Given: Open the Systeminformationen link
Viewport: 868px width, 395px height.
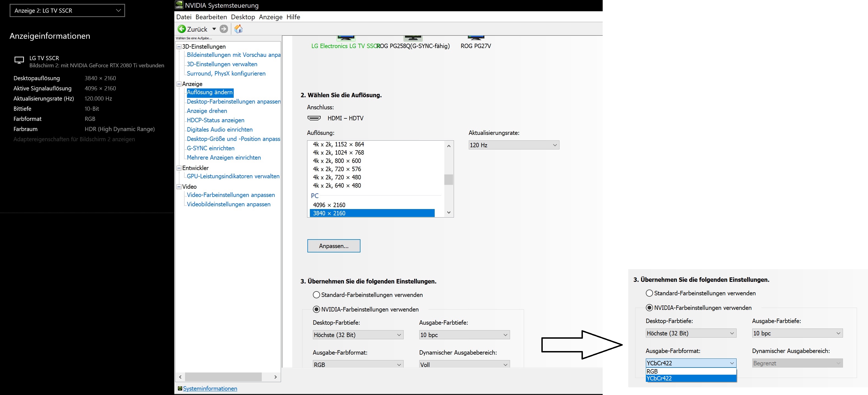Looking at the screenshot, I should point(210,388).
